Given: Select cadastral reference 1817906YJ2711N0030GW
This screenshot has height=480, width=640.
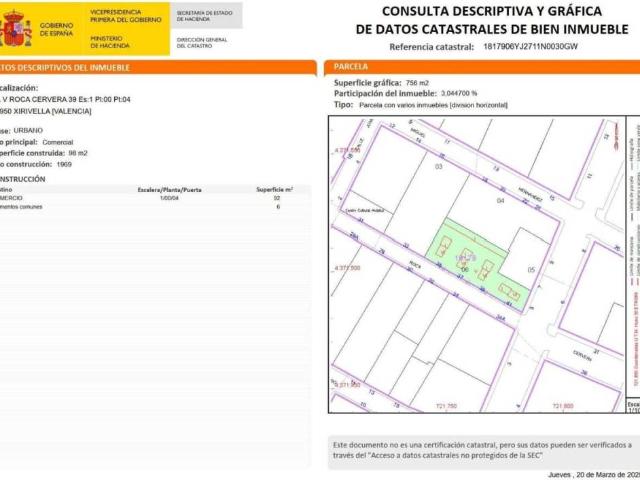Looking at the screenshot, I should click(531, 47).
